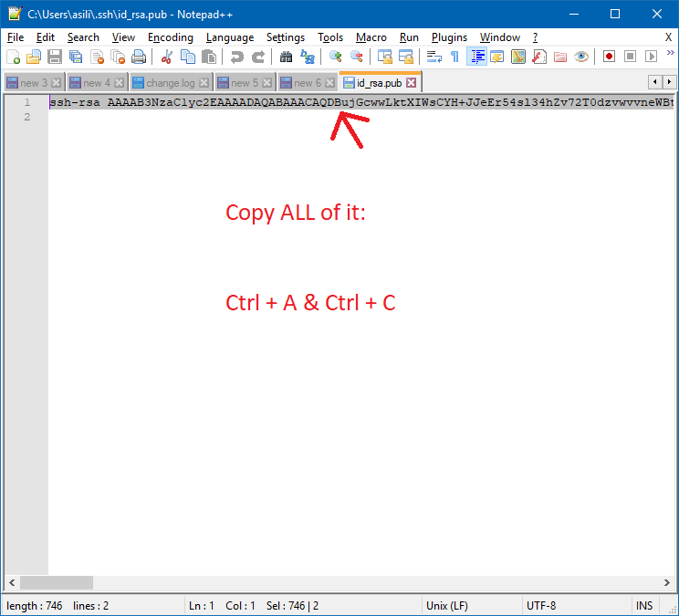Open Find with the binoculars icon
Image resolution: width=679 pixels, height=616 pixels.
(x=286, y=57)
